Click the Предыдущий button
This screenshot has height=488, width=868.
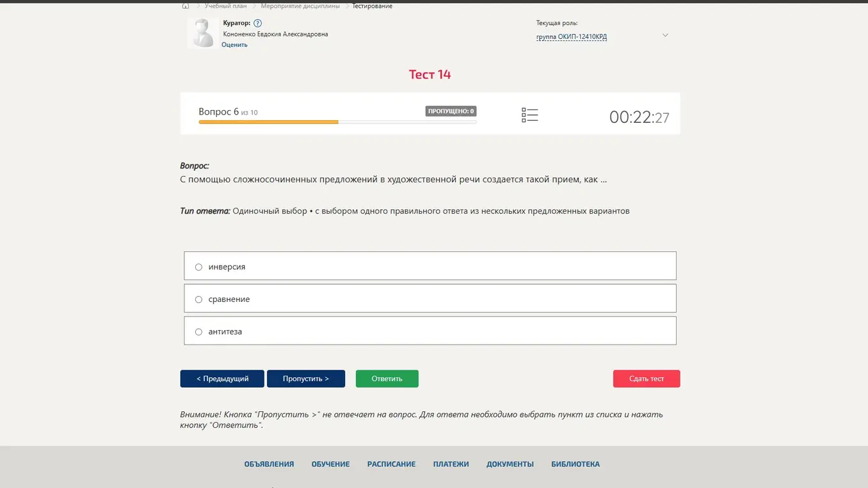(222, 379)
